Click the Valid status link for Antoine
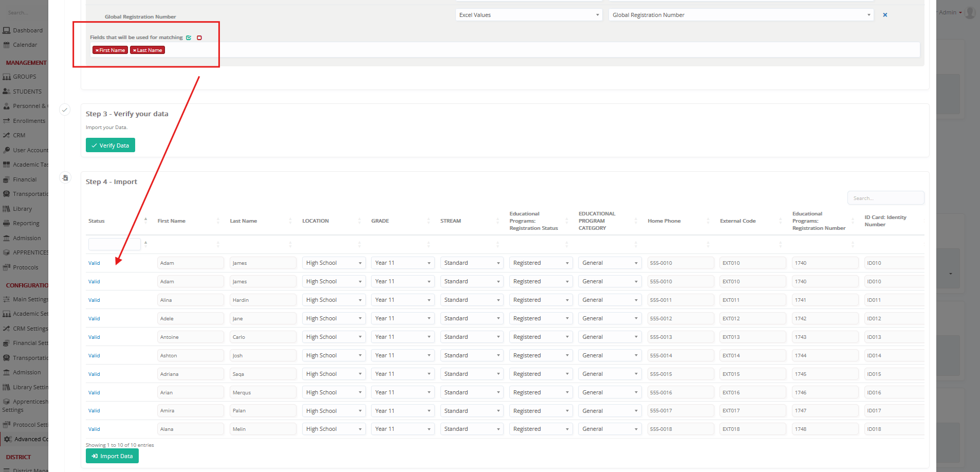Viewport: 980px width, 472px height. point(94,337)
